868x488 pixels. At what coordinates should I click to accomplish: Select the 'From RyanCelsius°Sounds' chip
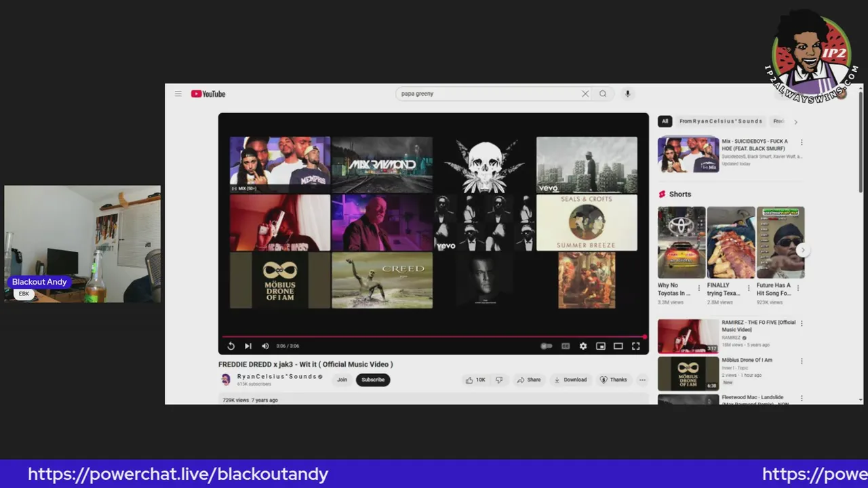[x=721, y=121]
